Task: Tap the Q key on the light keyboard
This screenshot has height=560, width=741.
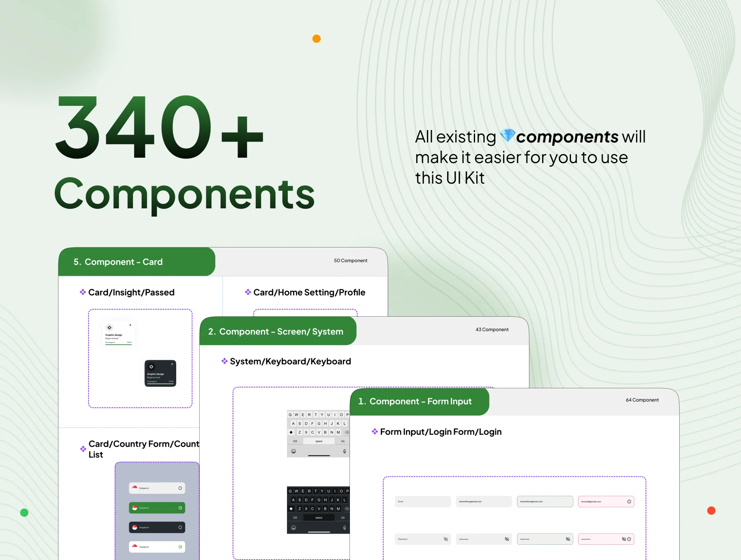Action: [x=290, y=415]
